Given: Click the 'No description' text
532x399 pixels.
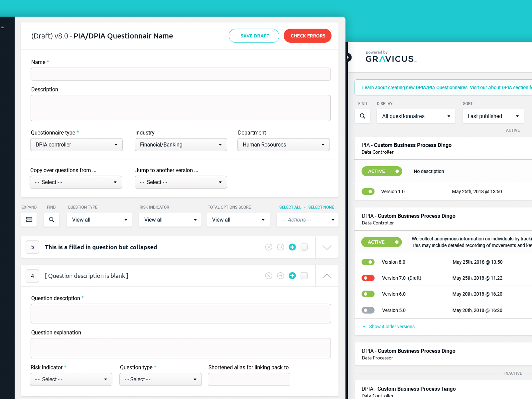Looking at the screenshot, I should tap(429, 171).
